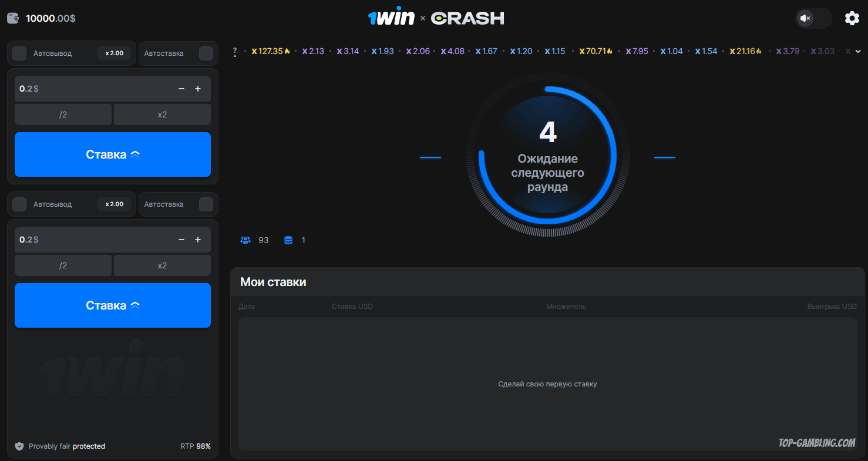Enable the second Автовывод checkbox
Screen dimensions: 868x461
(x=19, y=204)
